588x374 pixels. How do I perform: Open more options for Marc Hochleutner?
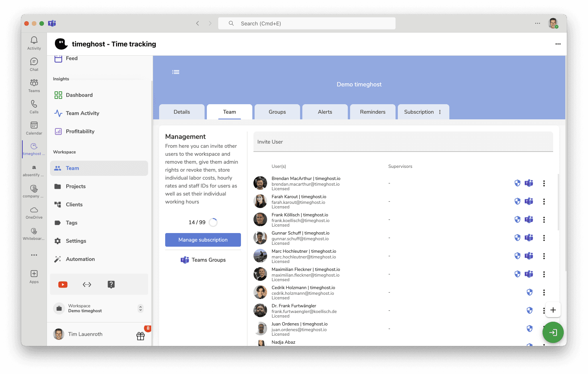pyautogui.click(x=544, y=256)
